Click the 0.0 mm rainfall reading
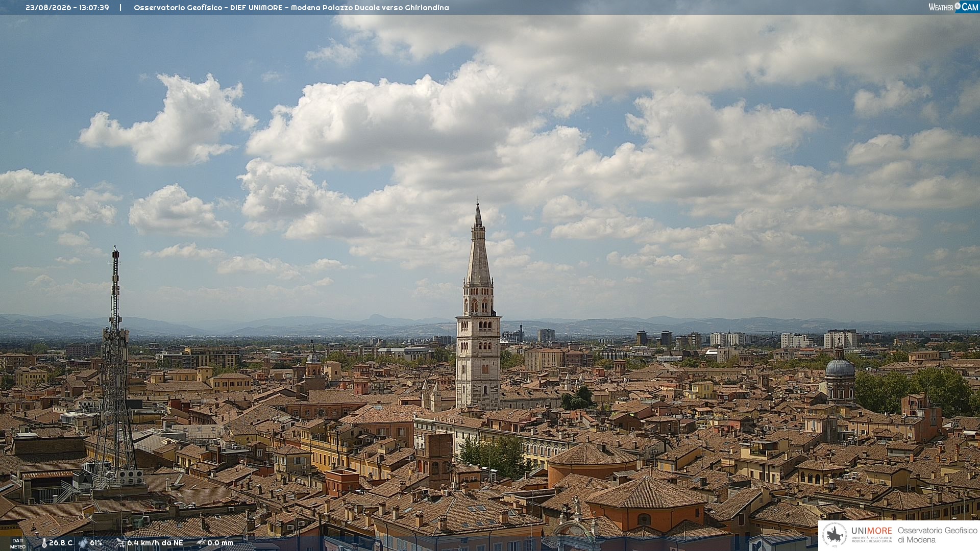980x551 pixels. click(220, 543)
